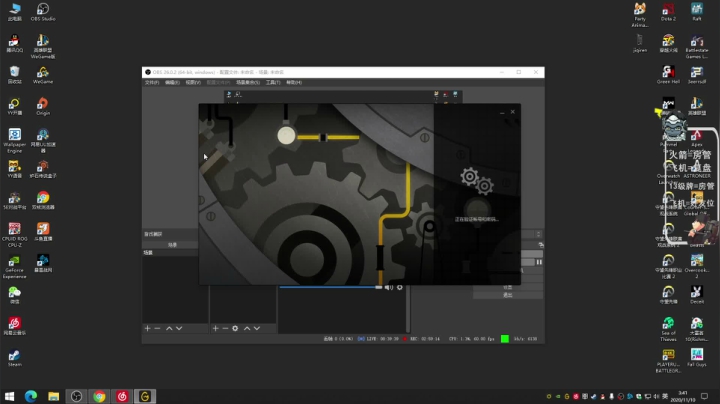Launch Overcooked 2 from the desktop
720x404 pixels.
click(x=697, y=266)
